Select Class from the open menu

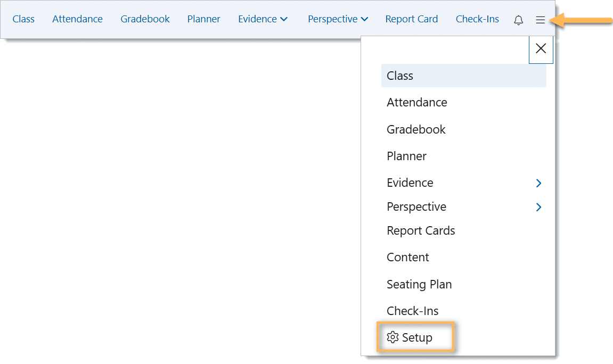tap(399, 76)
